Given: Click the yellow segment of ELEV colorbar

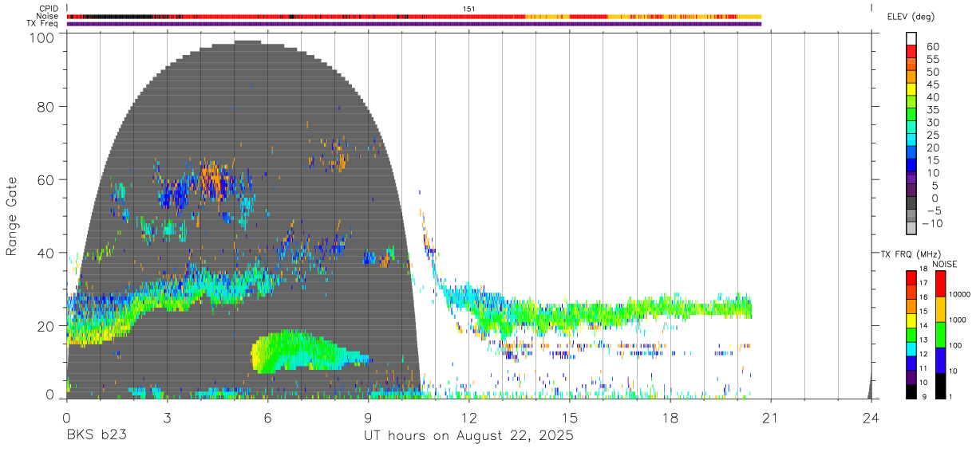Looking at the screenshot, I should [912, 88].
